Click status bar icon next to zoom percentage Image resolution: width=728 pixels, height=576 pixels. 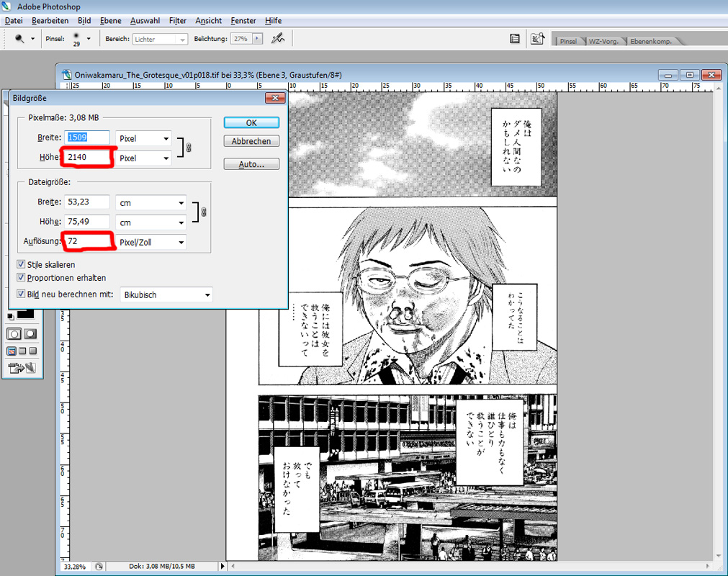[x=99, y=566]
